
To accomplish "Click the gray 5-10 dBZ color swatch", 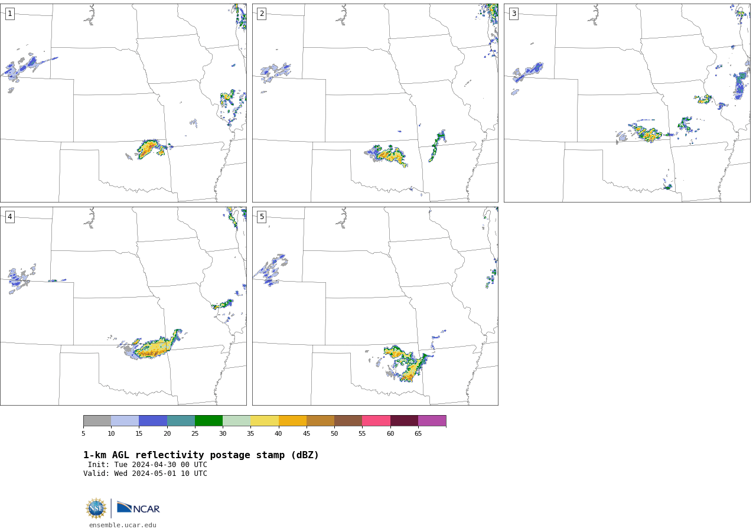I will (97, 421).
